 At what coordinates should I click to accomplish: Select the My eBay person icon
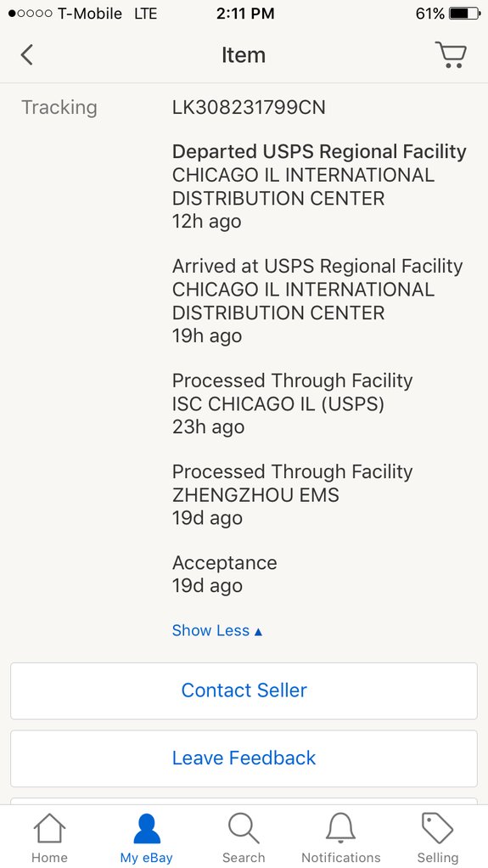[x=147, y=828]
